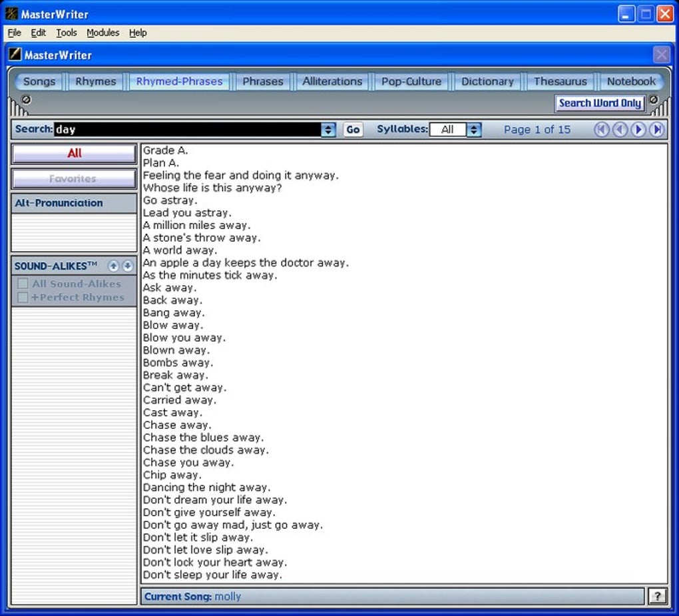Open the Alliterations tab

tap(332, 81)
